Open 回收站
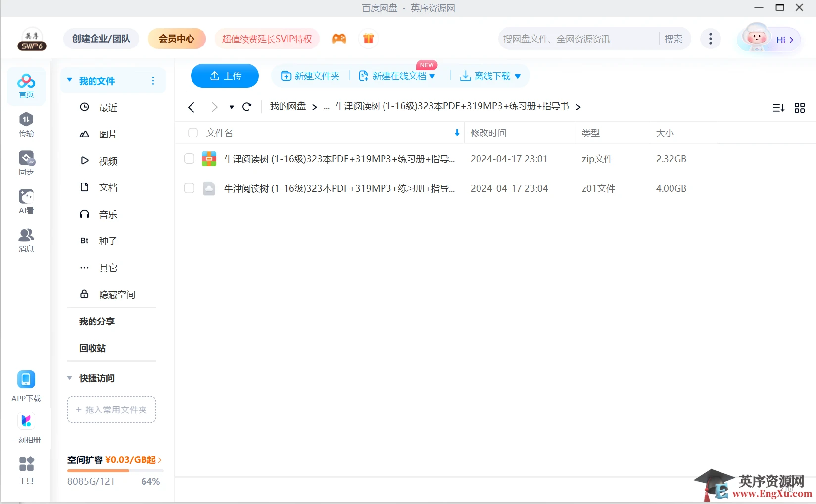This screenshot has width=816, height=504. tap(93, 348)
